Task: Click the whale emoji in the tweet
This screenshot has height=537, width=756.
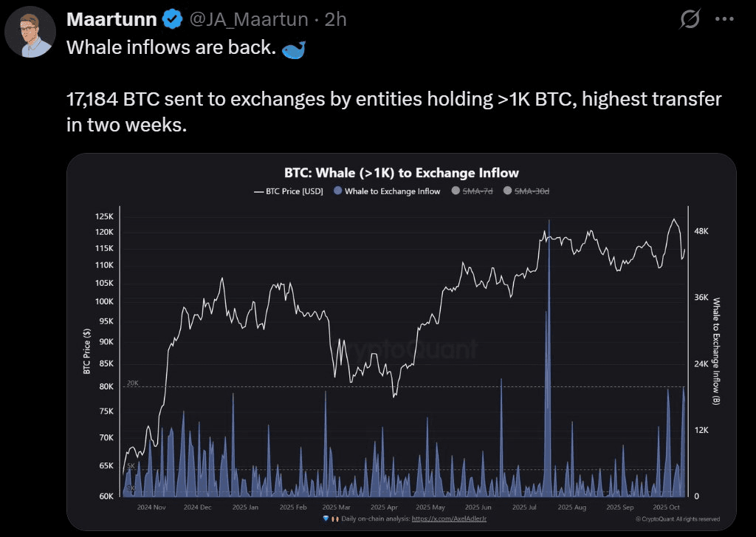Action: coord(293,48)
